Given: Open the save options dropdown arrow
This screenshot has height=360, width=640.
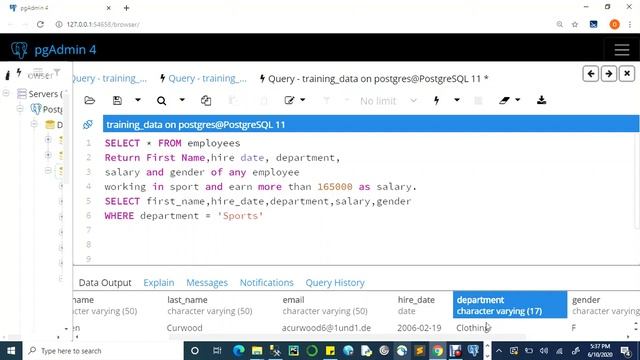Looking at the screenshot, I should tap(138, 100).
